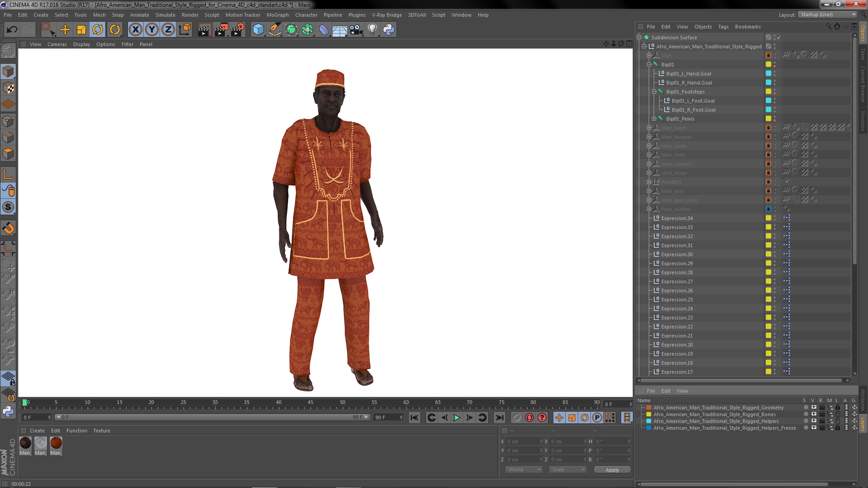Enable Axis mode icon
868x488 pixels.
(x=8, y=174)
